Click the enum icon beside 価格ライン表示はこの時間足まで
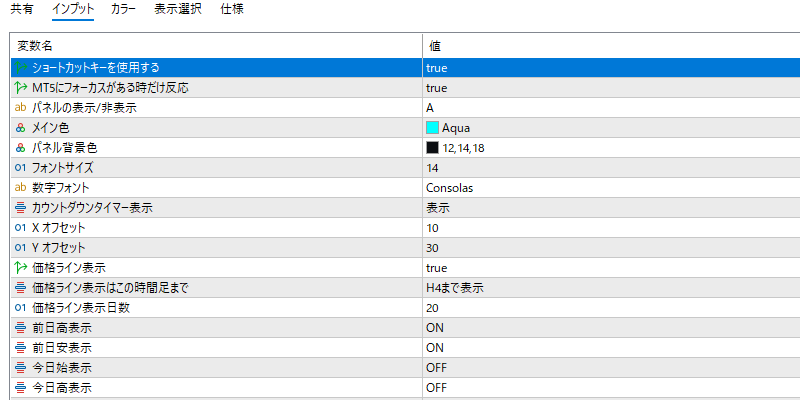The height and width of the screenshot is (400, 800). 20,288
